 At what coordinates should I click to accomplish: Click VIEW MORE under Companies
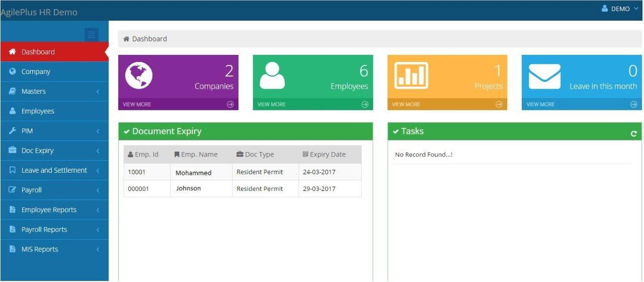(x=137, y=104)
